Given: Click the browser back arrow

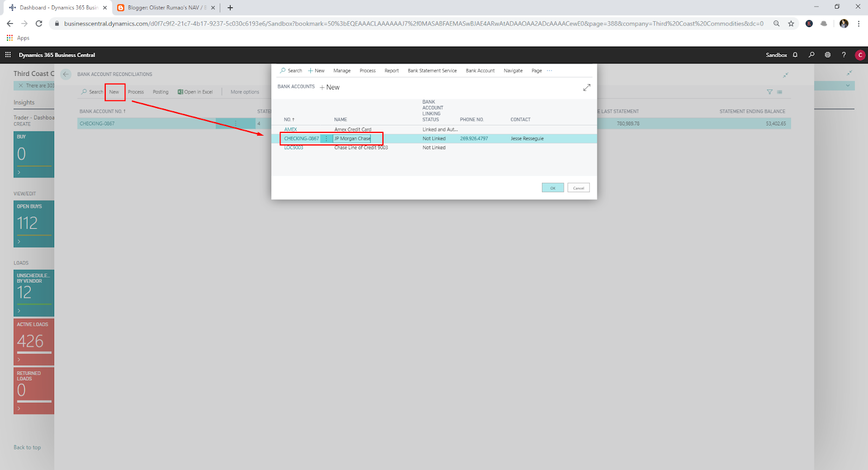Looking at the screenshot, I should coord(10,23).
